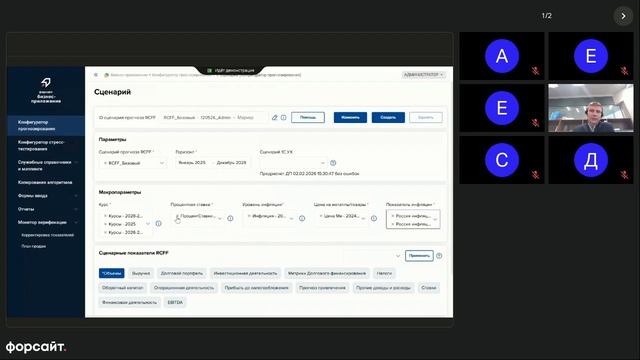Expand the Курс multi-select dropdown
640x360 pixels.
[x=148, y=224]
